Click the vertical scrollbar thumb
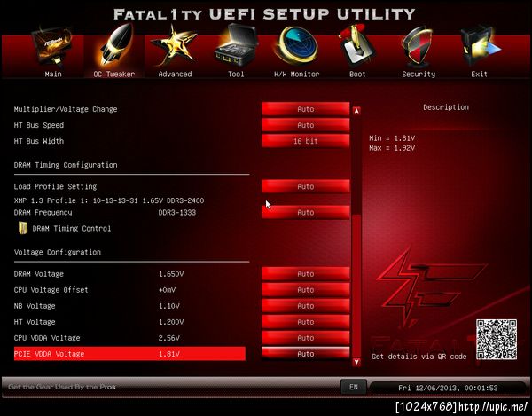The width and height of the screenshot is (532, 416). [x=356, y=285]
